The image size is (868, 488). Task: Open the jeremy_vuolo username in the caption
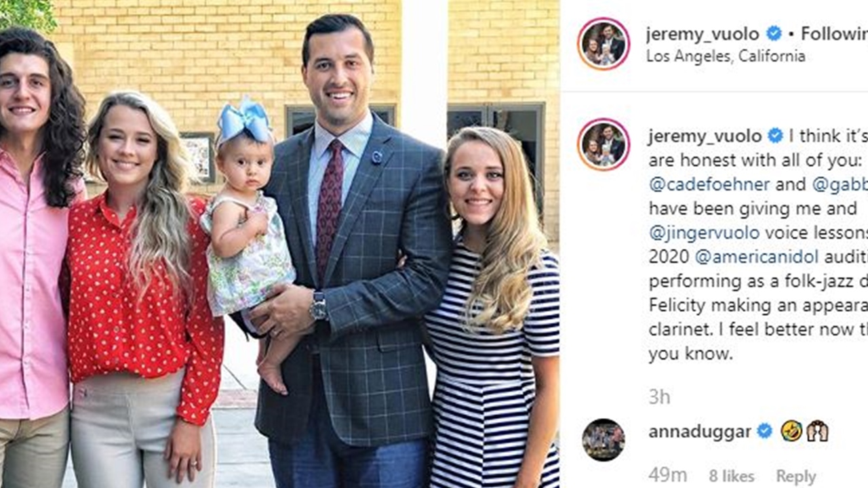pyautogui.click(x=705, y=136)
